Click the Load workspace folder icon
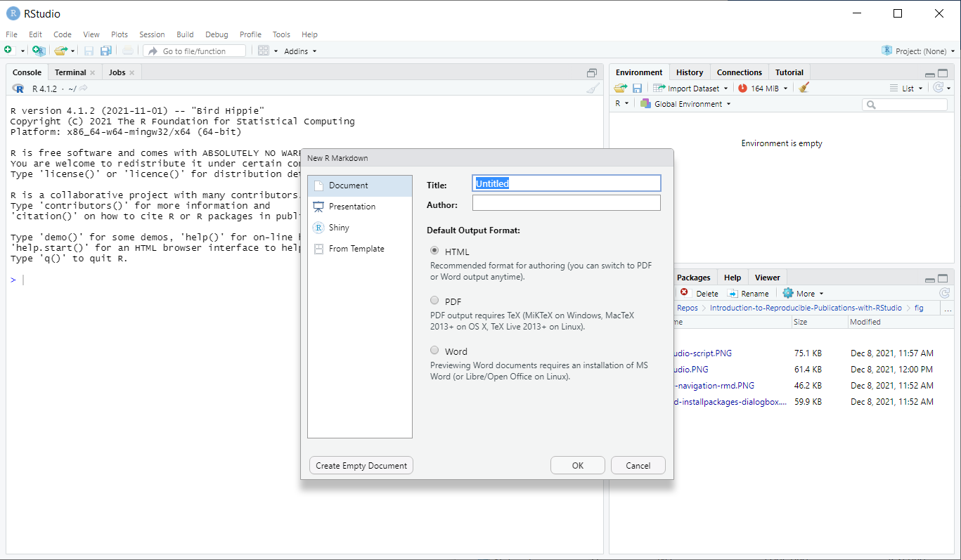Image resolution: width=961 pixels, height=560 pixels. 620,89
